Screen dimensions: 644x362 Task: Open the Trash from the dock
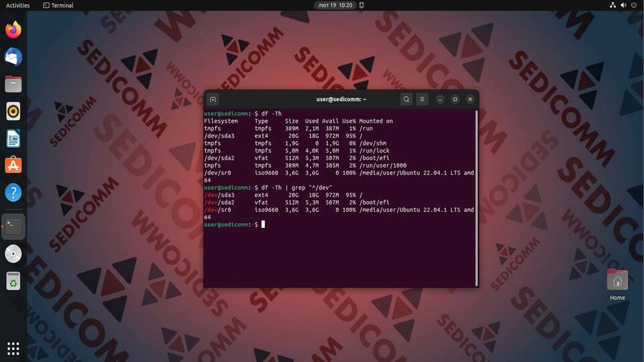click(13, 281)
